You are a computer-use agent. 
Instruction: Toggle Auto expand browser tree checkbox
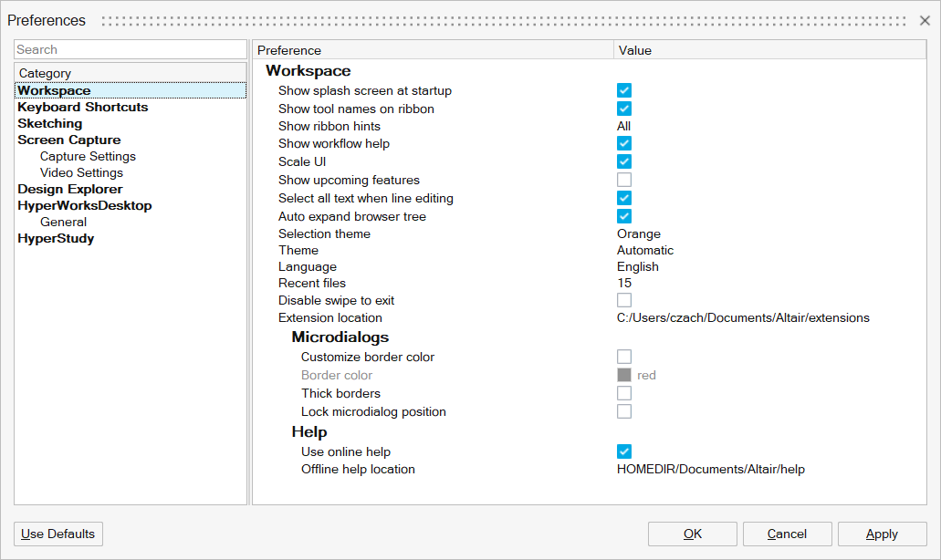624,216
